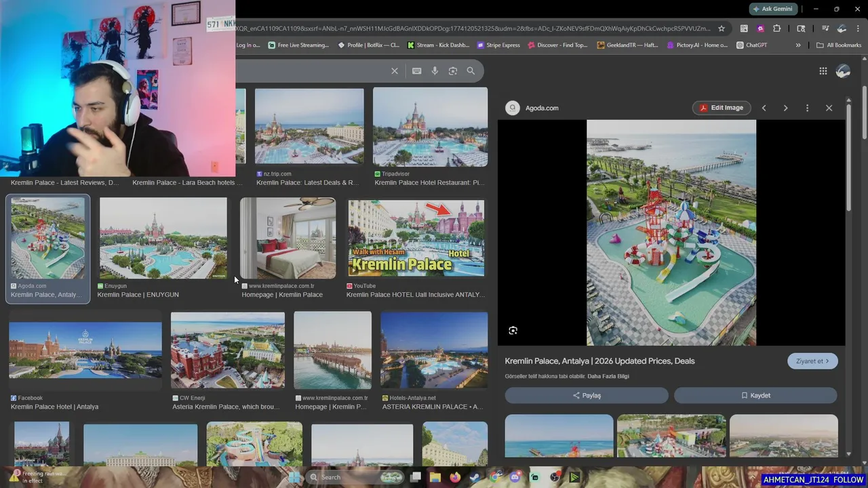Image resolution: width=868 pixels, height=488 pixels.
Task: Open Stripe Express bookmark
Action: click(x=498, y=45)
